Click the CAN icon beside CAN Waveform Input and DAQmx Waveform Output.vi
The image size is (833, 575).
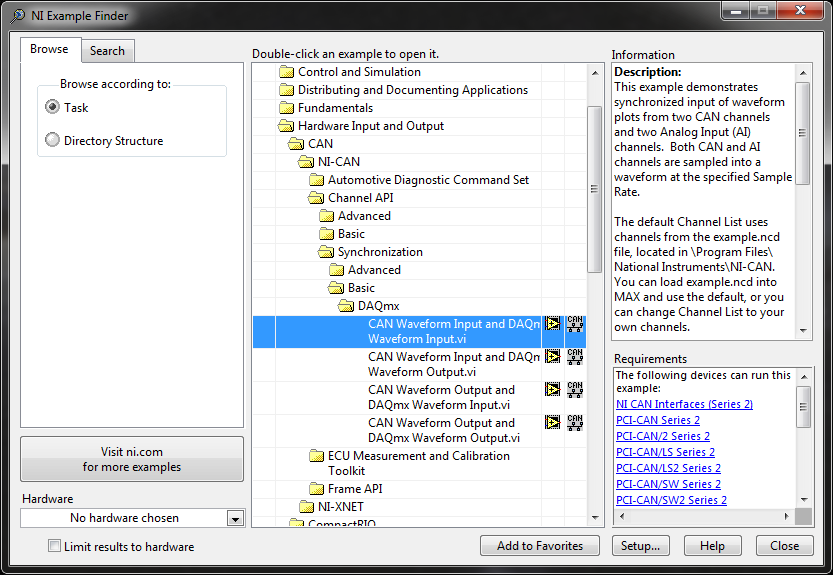pyautogui.click(x=575, y=357)
